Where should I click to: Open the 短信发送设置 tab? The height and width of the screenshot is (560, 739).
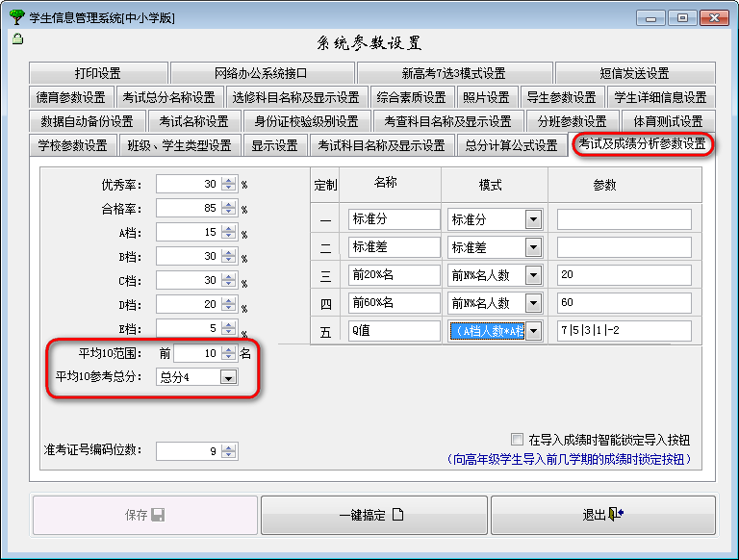pos(633,73)
